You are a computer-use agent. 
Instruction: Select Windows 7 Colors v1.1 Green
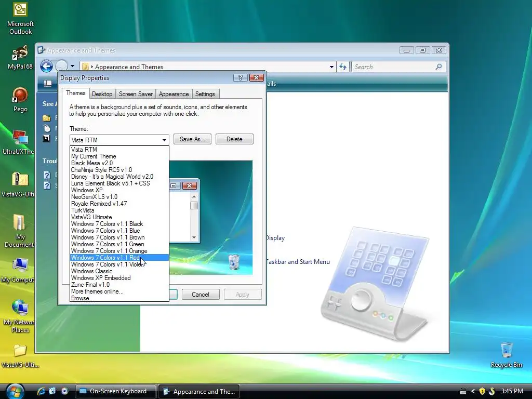coord(119,244)
